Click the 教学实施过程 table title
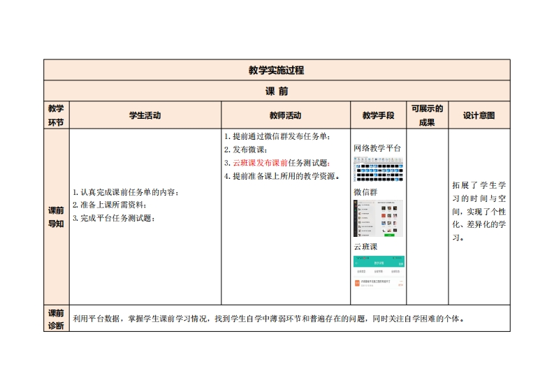The height and width of the screenshot is (392, 554). (276, 71)
